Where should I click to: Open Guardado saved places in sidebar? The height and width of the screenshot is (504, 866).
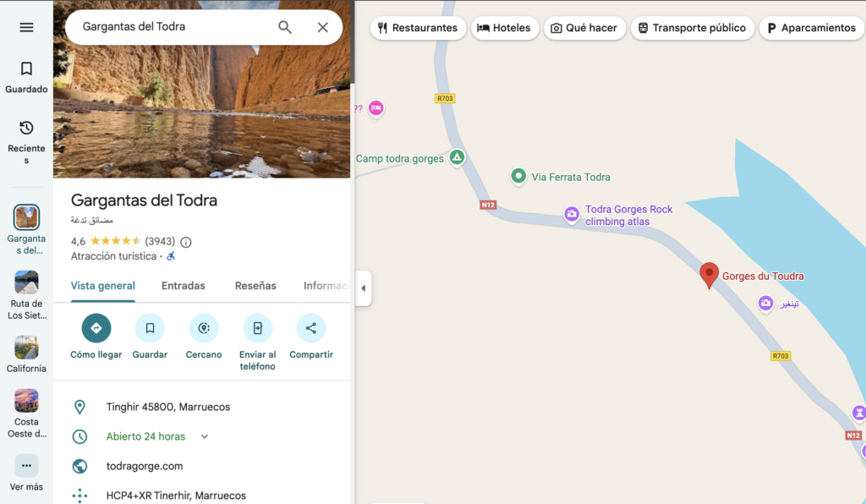point(26,76)
